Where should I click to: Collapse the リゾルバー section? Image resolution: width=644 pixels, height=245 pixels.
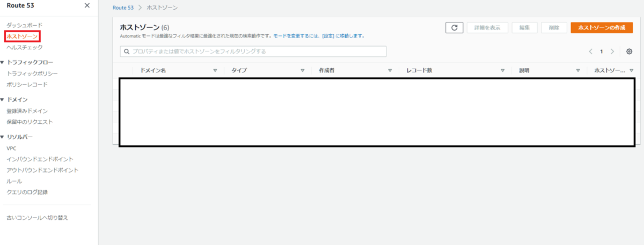(x=2, y=137)
